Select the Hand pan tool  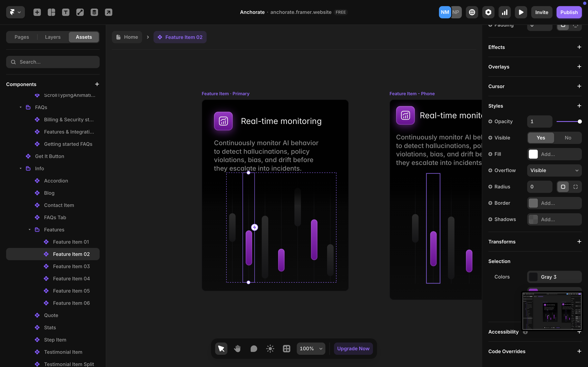pos(237,349)
